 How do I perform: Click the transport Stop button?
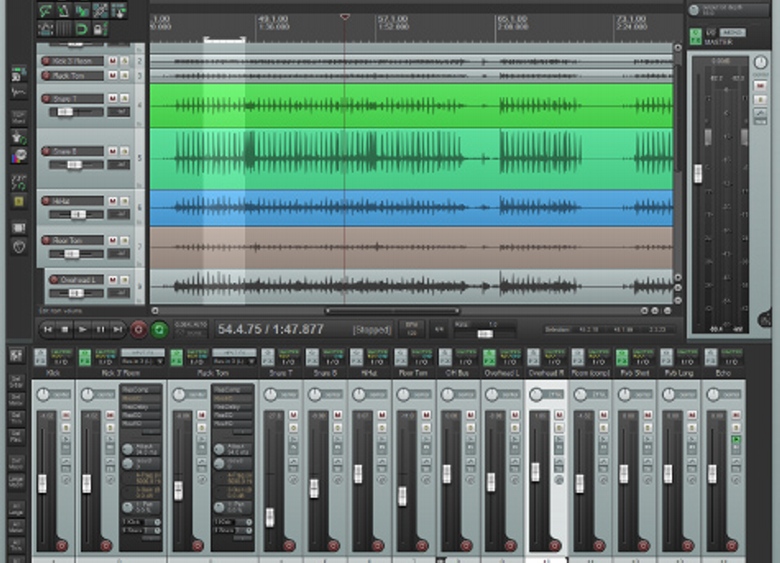click(65, 329)
